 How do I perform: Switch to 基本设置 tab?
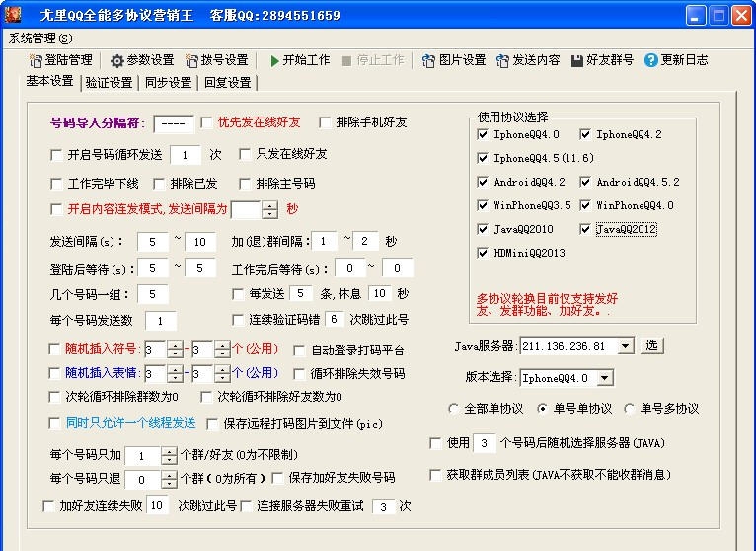[x=49, y=81]
